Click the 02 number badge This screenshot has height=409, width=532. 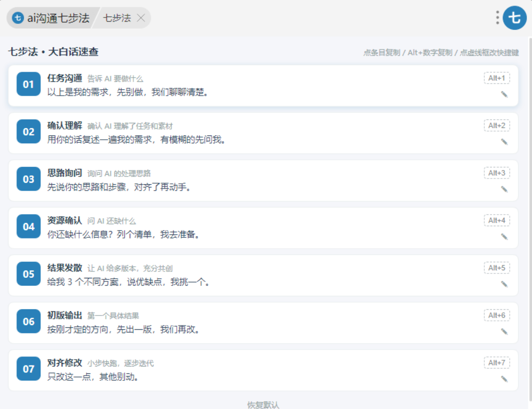tap(29, 132)
